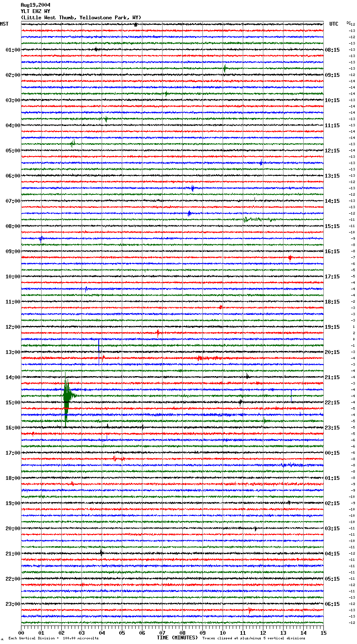The height and width of the screenshot is (644, 357).
Task: Click the 12:00 MST time label
Action: [13, 327]
